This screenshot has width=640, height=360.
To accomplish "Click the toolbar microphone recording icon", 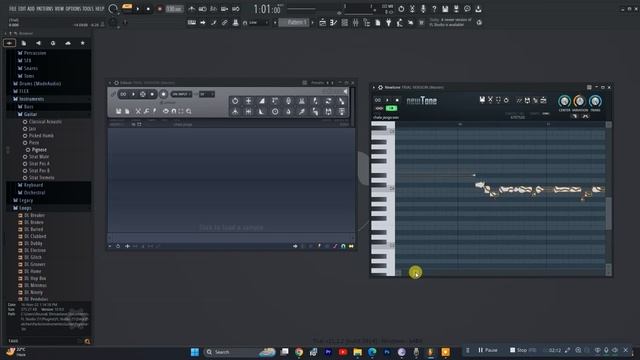I will click(x=423, y=9).
